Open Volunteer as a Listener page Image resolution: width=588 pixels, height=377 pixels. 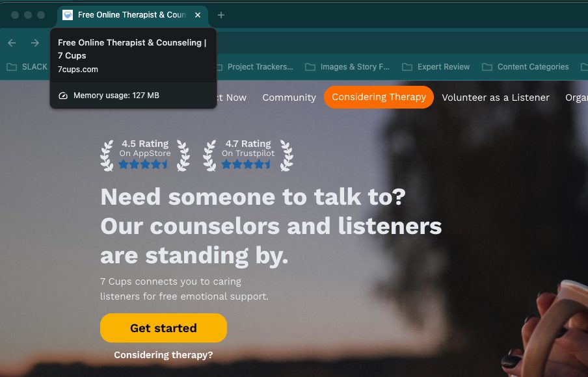[x=496, y=97]
